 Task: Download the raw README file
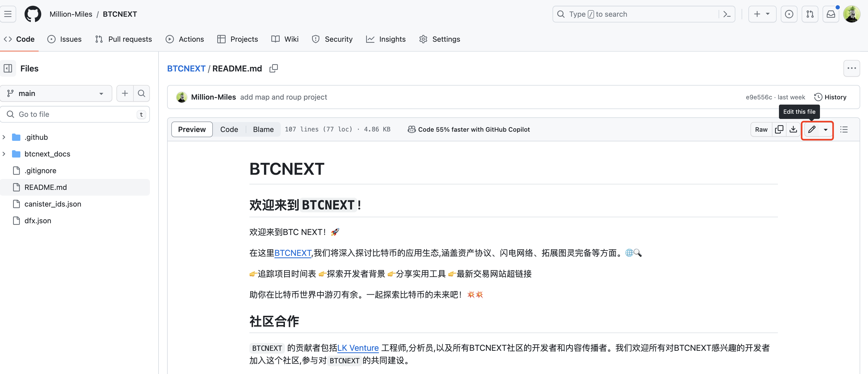(x=793, y=129)
